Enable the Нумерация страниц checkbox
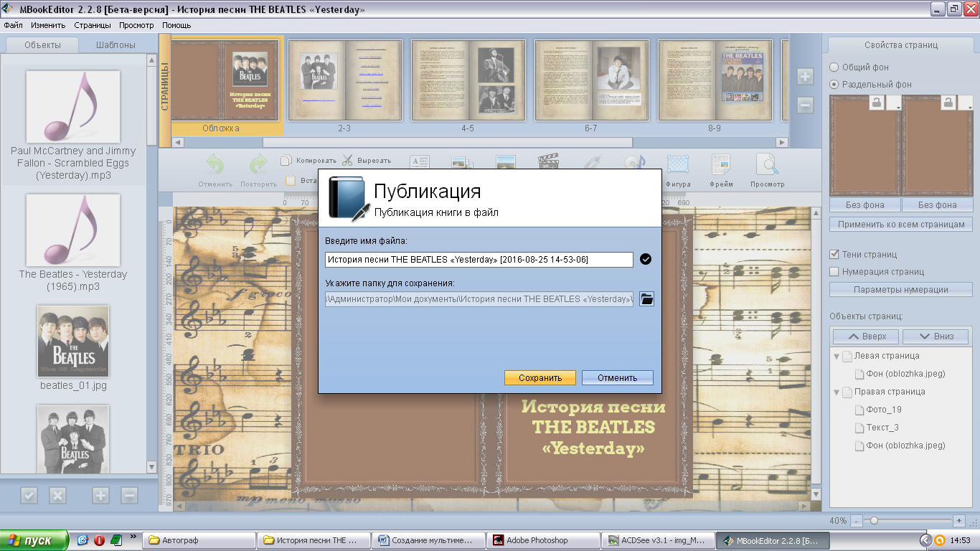The image size is (980, 551). point(834,271)
